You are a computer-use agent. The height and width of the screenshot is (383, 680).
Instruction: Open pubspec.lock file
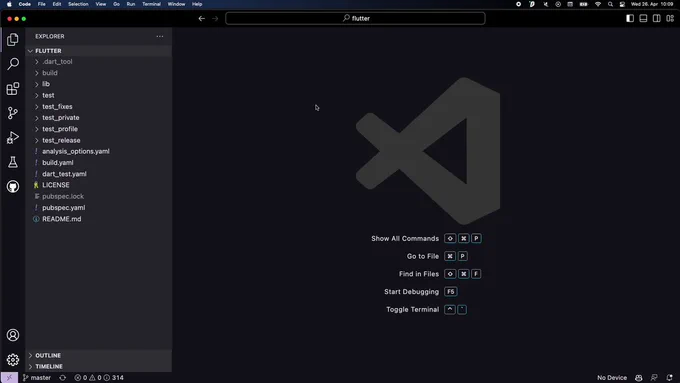98,196
